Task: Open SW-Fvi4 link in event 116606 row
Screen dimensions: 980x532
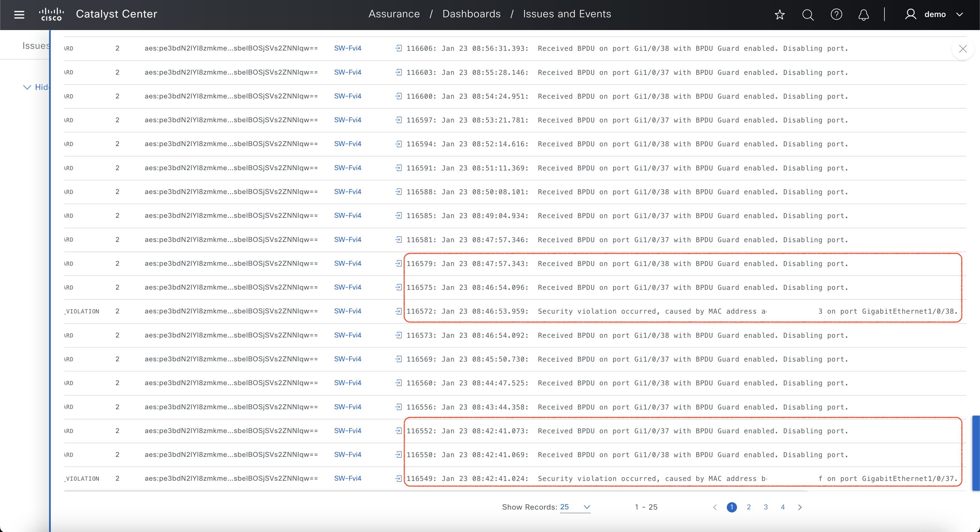Action: pyautogui.click(x=347, y=48)
